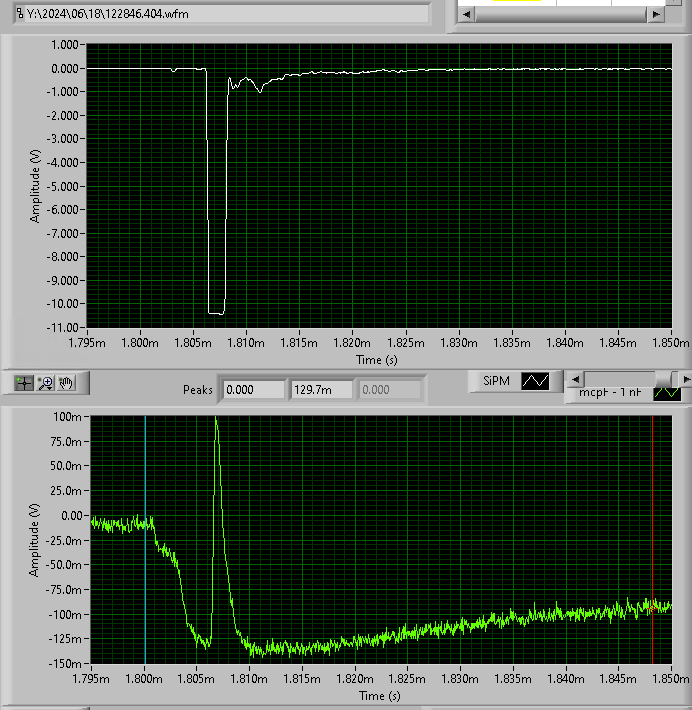Select the zoom magnifier tool in graph palette
The width and height of the screenshot is (692, 710).
[x=45, y=383]
